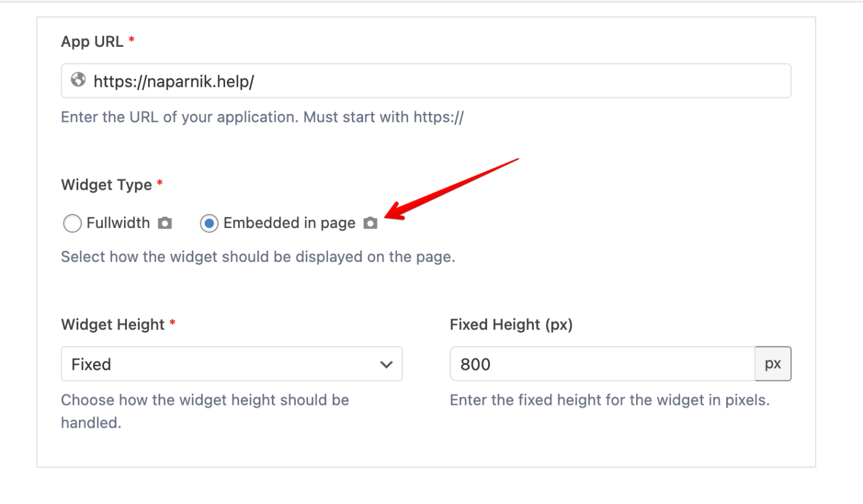Select the Fullwidth radio button
Screen dimensions: 863x504
click(72, 223)
